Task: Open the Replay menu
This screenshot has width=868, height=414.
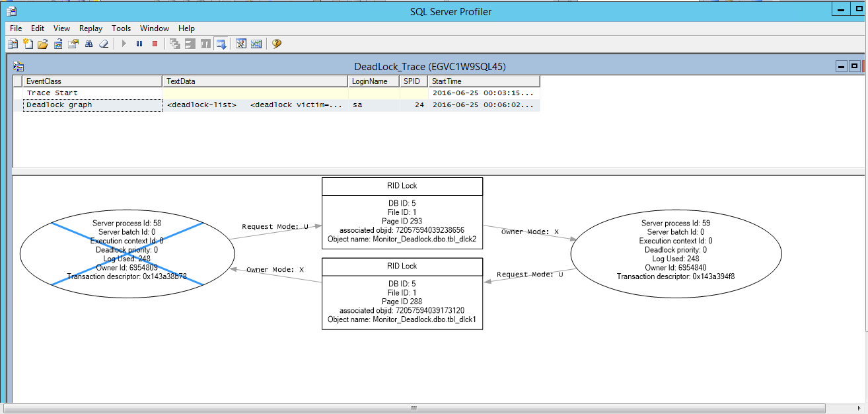Action: click(x=90, y=28)
